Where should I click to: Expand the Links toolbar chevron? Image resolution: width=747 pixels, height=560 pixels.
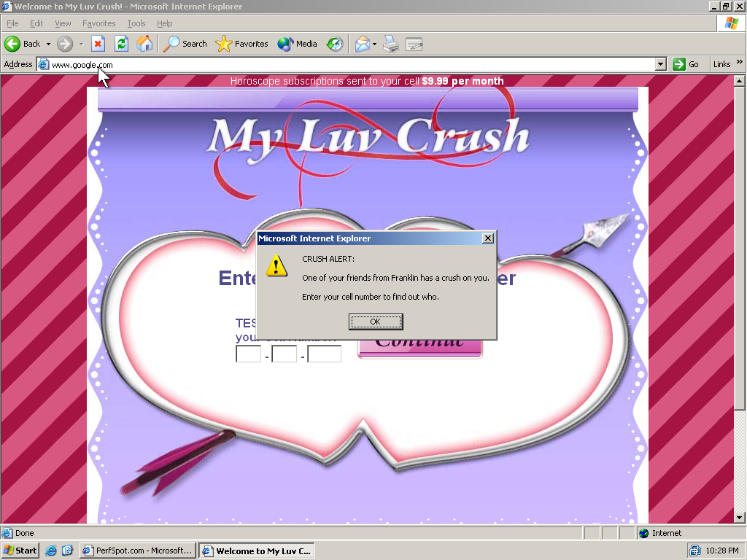[x=740, y=63]
